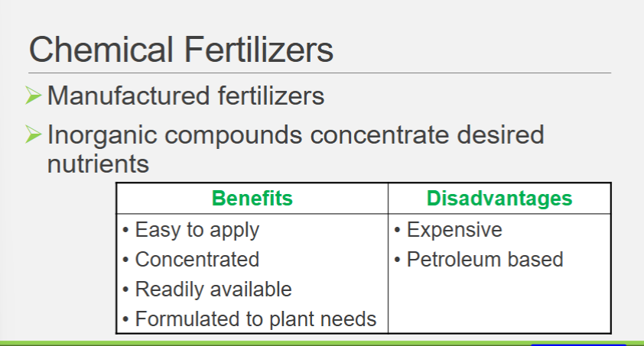644x346 pixels.
Task: Click the arrow bullet before Inorganic compounds
Action: click(33, 135)
